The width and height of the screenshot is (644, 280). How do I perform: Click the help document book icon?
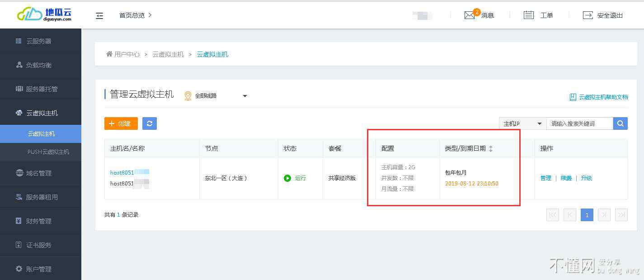pyautogui.click(x=573, y=97)
